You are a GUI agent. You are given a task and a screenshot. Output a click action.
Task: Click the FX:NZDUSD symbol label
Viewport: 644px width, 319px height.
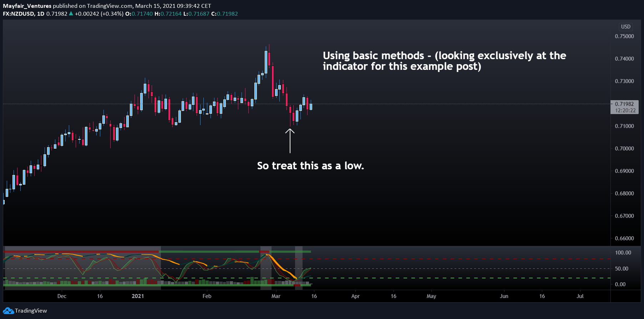[x=19, y=14]
